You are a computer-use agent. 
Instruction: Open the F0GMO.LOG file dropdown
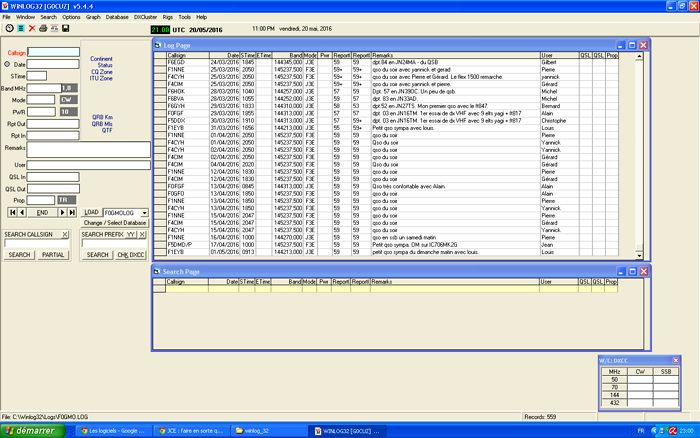coord(144,213)
